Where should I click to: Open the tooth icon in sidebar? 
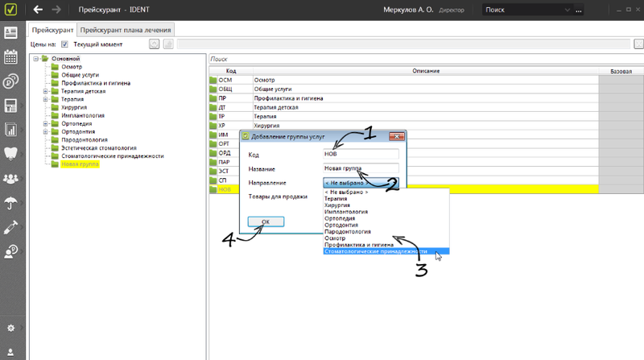pos(11,154)
